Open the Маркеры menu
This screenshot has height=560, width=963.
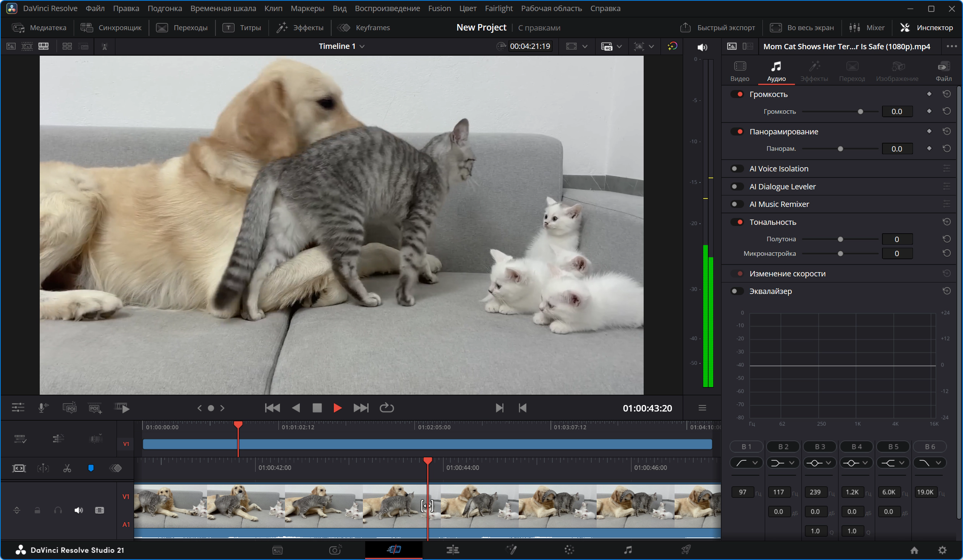click(307, 8)
